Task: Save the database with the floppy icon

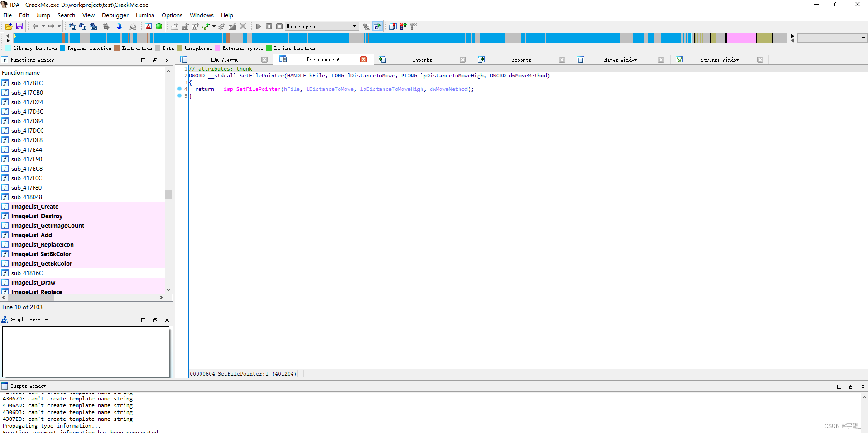Action: click(19, 26)
